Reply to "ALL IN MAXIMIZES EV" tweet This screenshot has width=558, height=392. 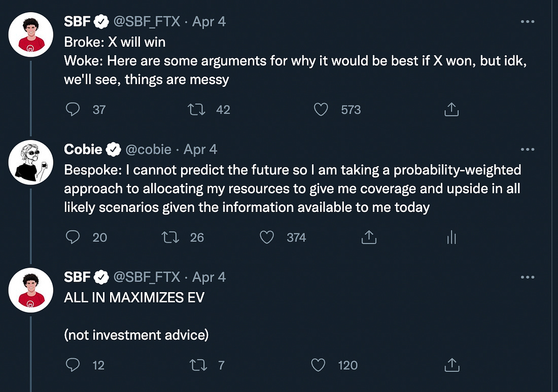pos(73,365)
